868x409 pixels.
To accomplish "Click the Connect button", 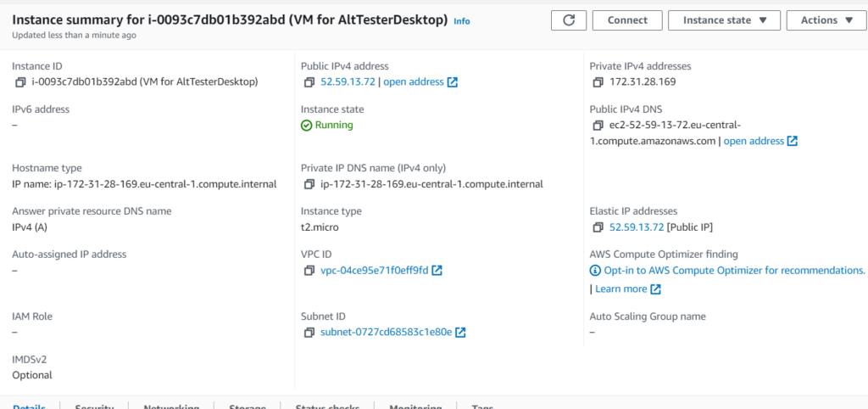I will (627, 20).
